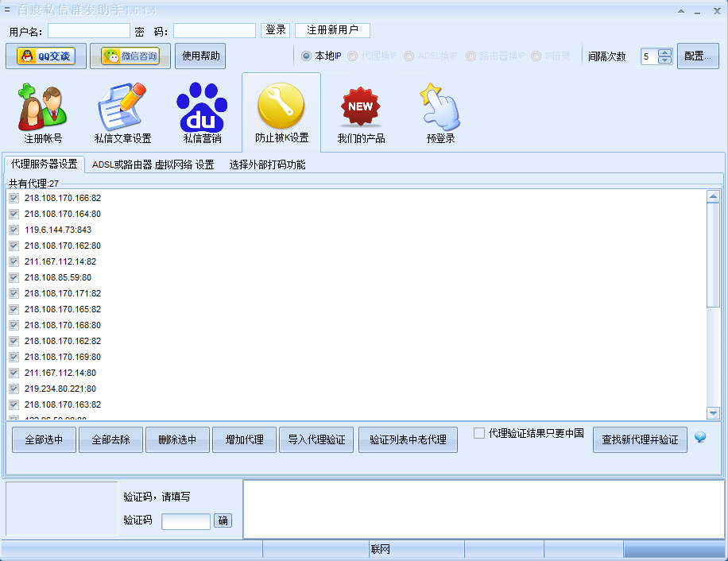Open 使用帮助

tap(200, 56)
